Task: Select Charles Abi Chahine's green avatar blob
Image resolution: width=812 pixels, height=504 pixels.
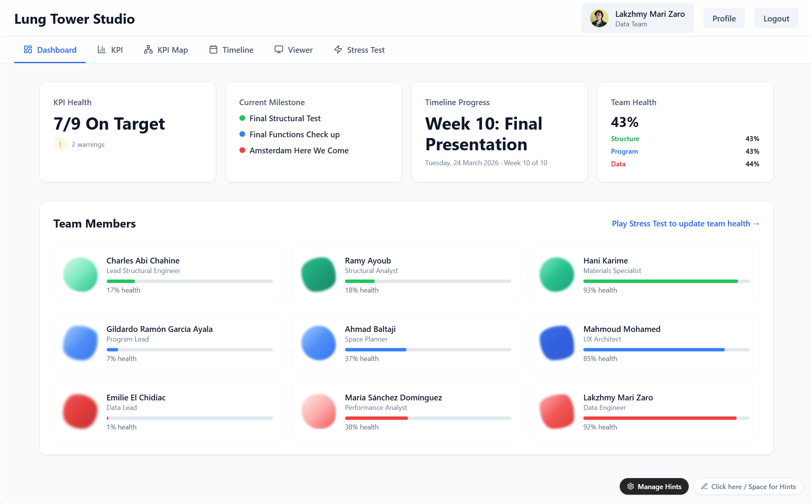Action: pyautogui.click(x=80, y=275)
